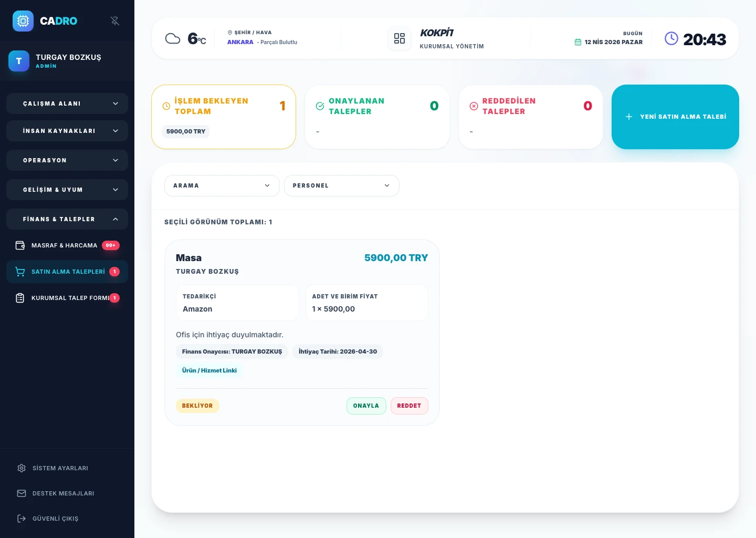Click the BEKLİYOR status badge

click(x=197, y=406)
